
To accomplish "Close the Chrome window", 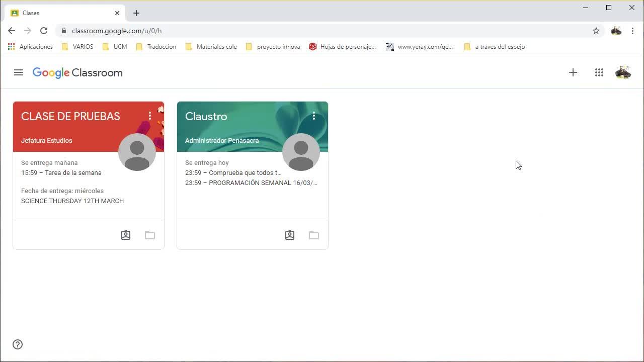I will [x=632, y=8].
